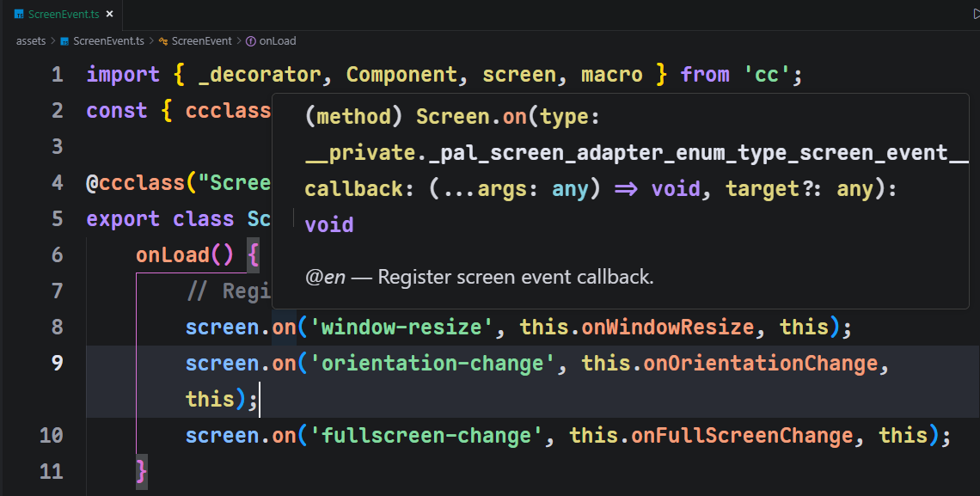
Task: Click the 'Register screen event callback' tooltip text
Action: [x=516, y=277]
